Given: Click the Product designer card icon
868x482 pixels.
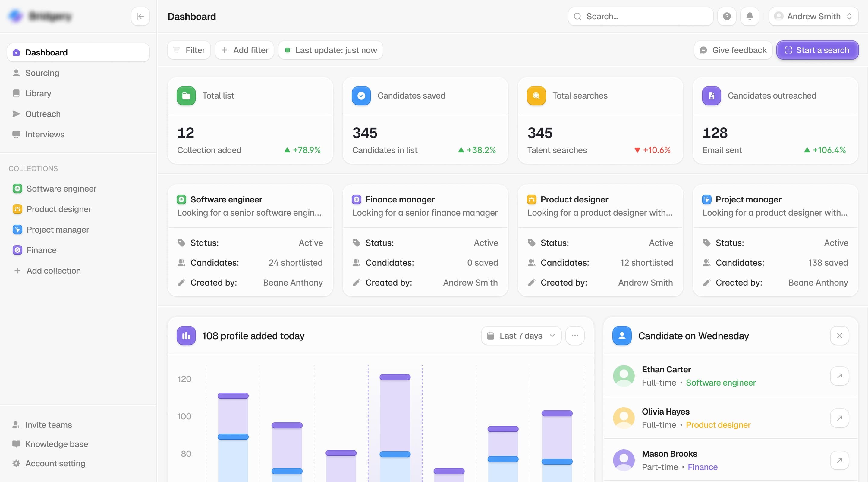Looking at the screenshot, I should pyautogui.click(x=531, y=199).
